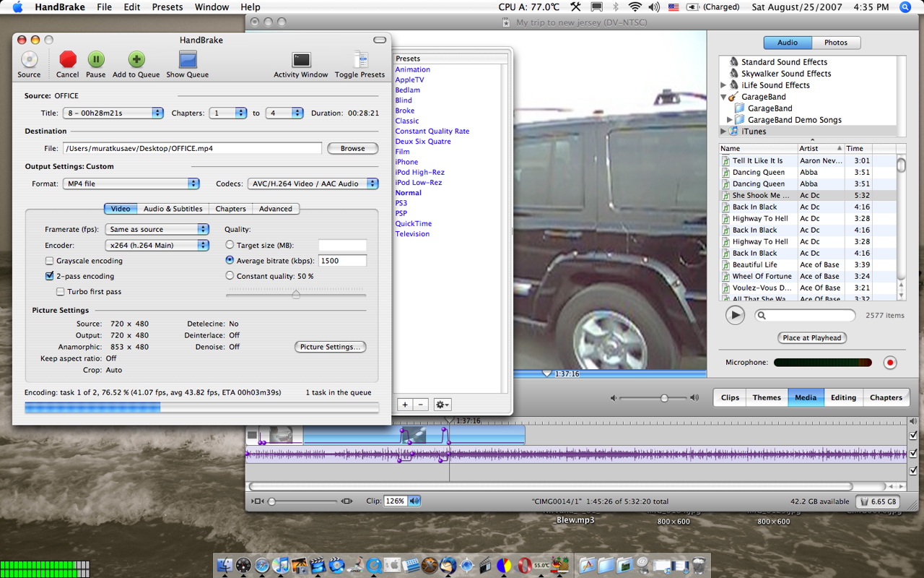Image resolution: width=924 pixels, height=578 pixels.
Task: Open the presets gear action menu
Action: [443, 405]
